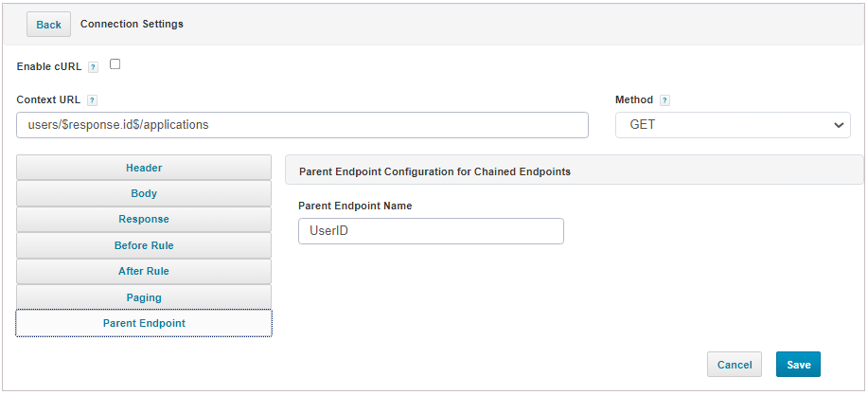Screen dimensions: 868x395
Task: Click the Back button
Action: tap(48, 25)
